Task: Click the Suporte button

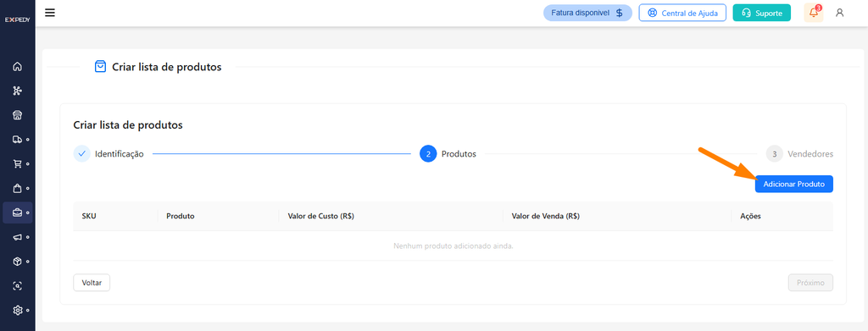Action: point(762,13)
